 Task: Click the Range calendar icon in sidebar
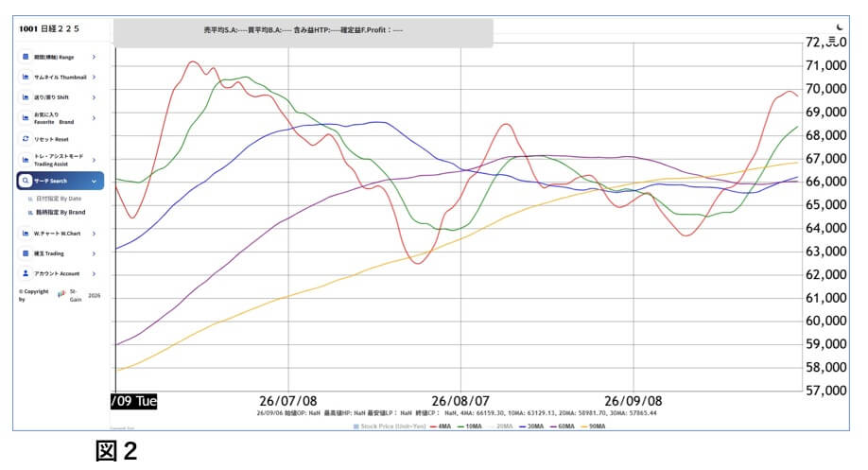point(26,57)
